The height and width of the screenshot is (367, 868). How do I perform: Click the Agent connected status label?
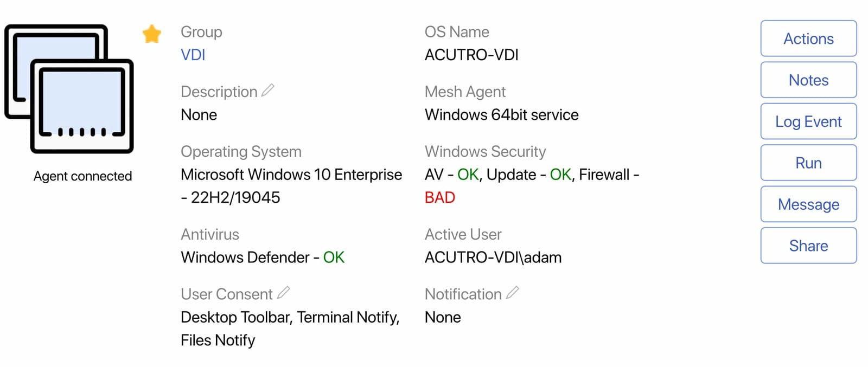[82, 176]
